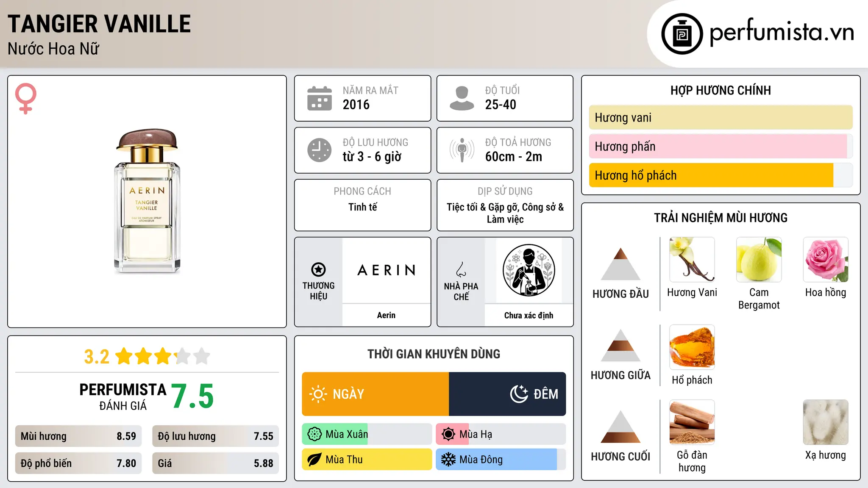
Task: Click the snowflake icon for Mùa Đông
Action: pyautogui.click(x=448, y=460)
